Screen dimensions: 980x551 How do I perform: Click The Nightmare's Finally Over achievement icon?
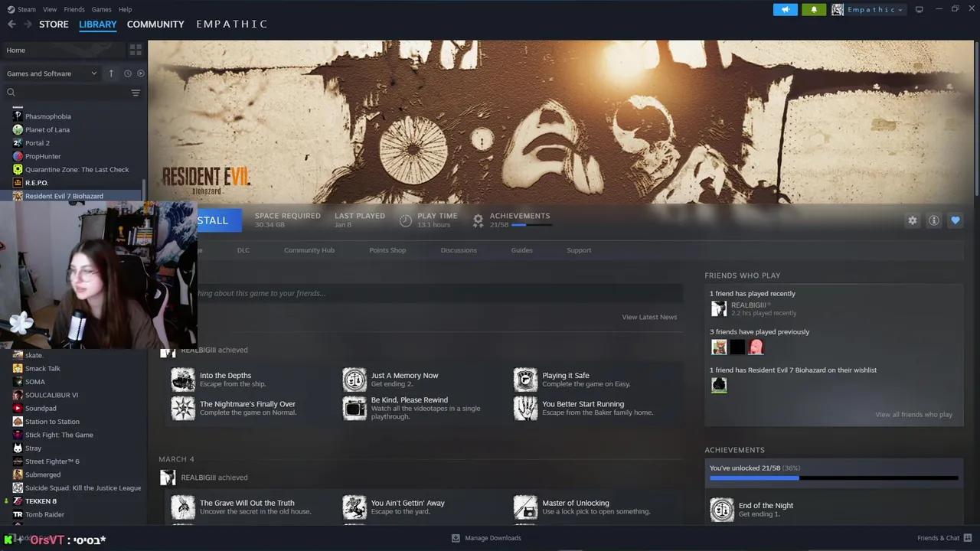click(x=183, y=408)
